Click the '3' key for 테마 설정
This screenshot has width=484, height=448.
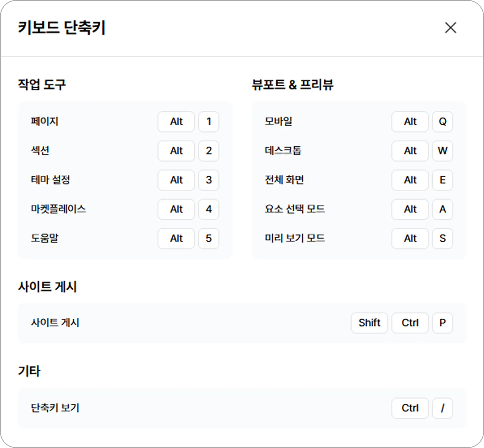[x=208, y=180]
